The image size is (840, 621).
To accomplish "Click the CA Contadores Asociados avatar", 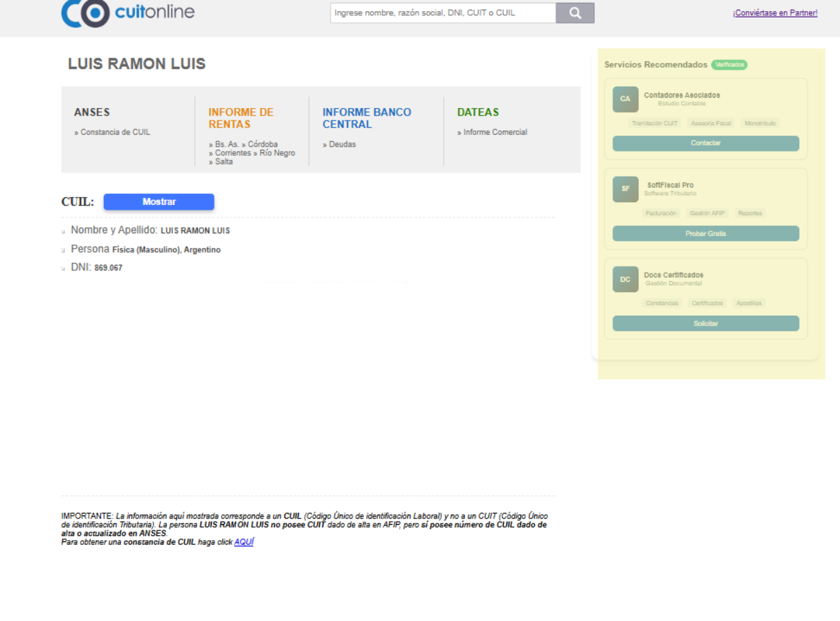I will [x=625, y=99].
